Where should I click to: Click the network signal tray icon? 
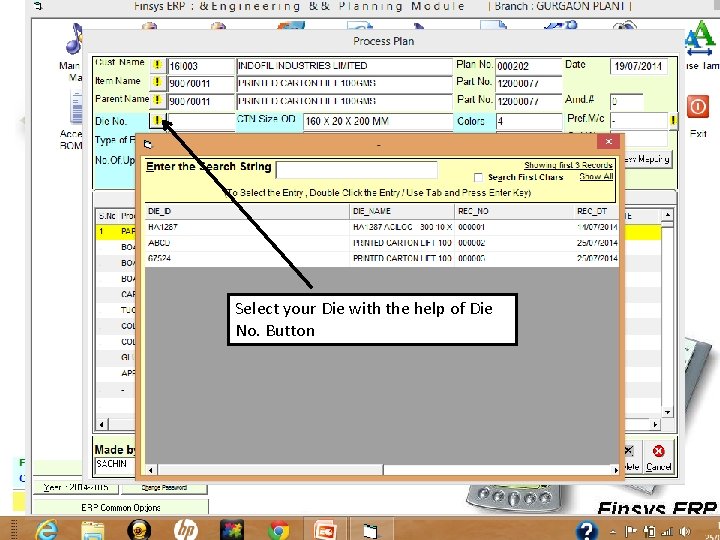666,531
